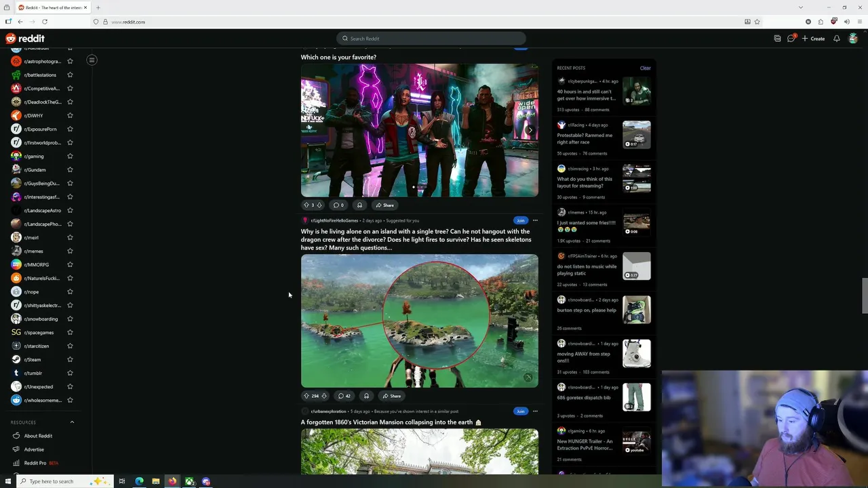The height and width of the screenshot is (488, 868).
Task: Collapse the left navigation sidebar toggle
Action: [x=92, y=60]
